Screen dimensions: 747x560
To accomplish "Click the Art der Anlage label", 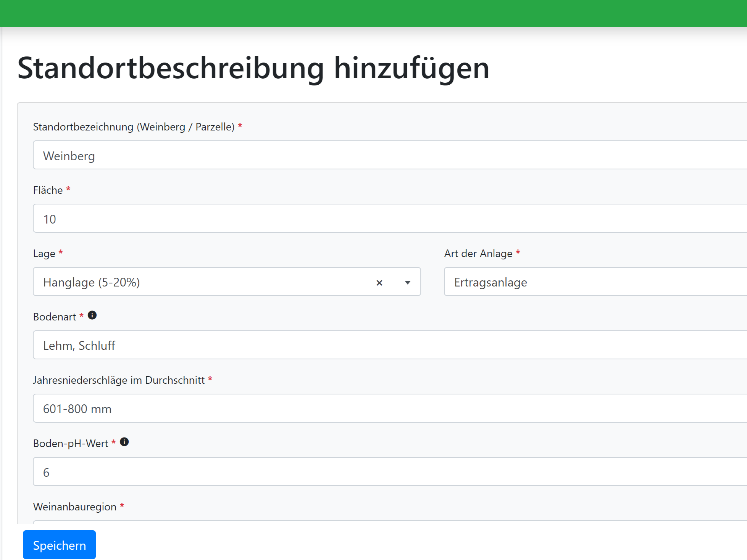I will pyautogui.click(x=478, y=253).
